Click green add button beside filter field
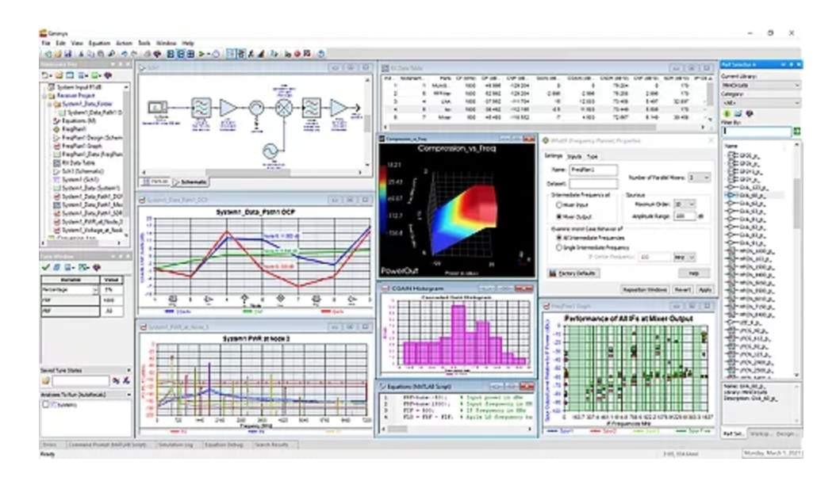Screen dimensions: 836x504 click(796, 131)
